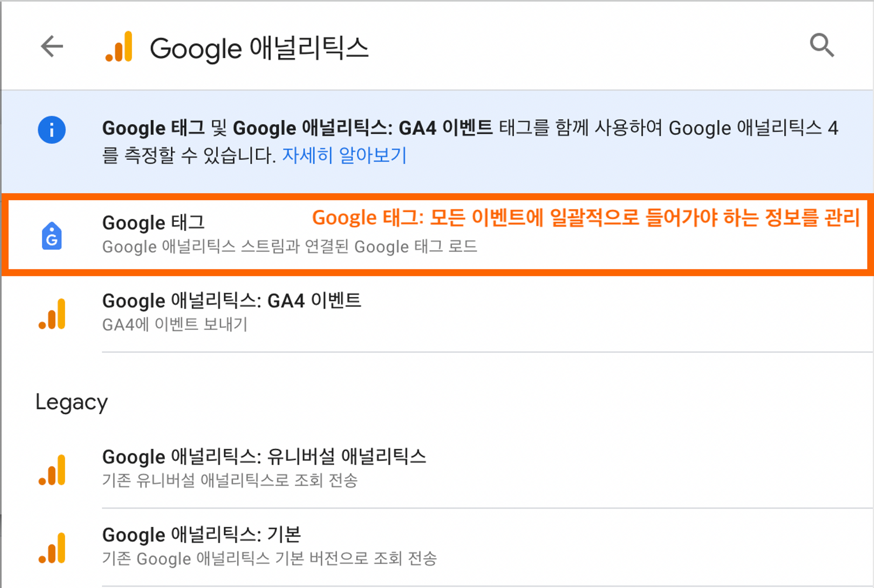
Task: Click the Legacy section heading
Action: tap(72, 402)
